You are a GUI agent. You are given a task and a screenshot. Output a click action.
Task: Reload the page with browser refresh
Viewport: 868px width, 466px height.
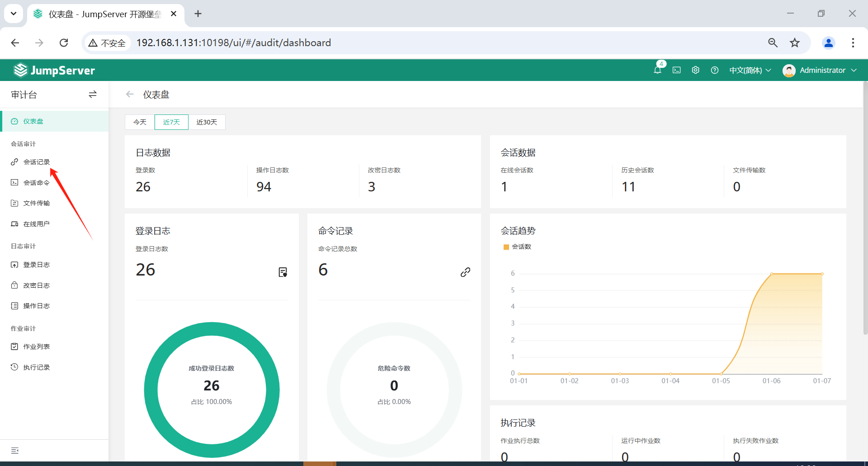click(x=64, y=43)
